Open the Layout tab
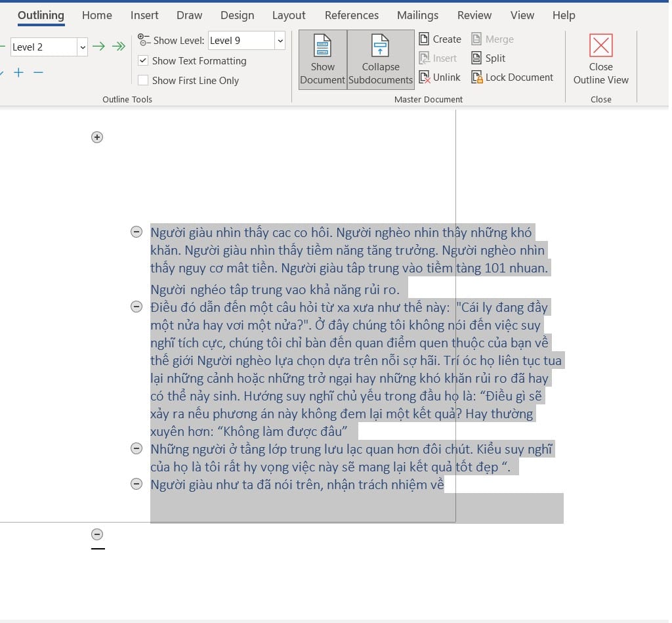 tap(289, 16)
